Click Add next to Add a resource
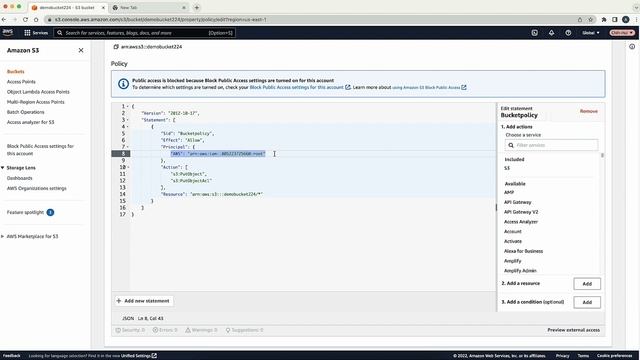Viewport: 640px width, 360px height. pyautogui.click(x=587, y=284)
